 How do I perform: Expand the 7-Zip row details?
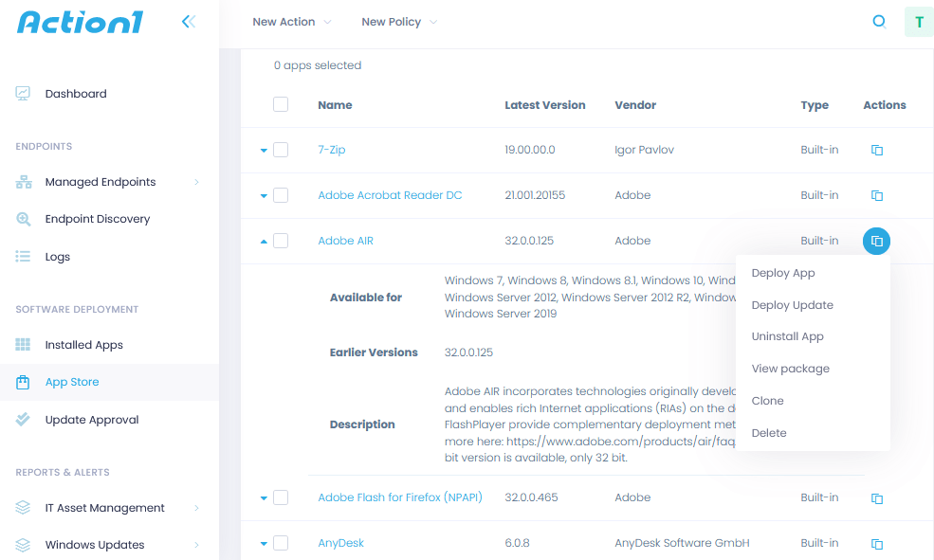[x=264, y=150]
